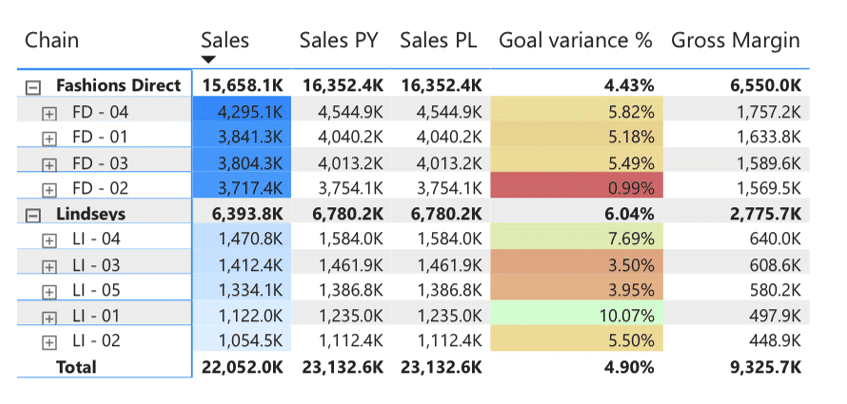Sort by the Sales PL column header
This screenshot has width=847, height=404.
(x=438, y=40)
